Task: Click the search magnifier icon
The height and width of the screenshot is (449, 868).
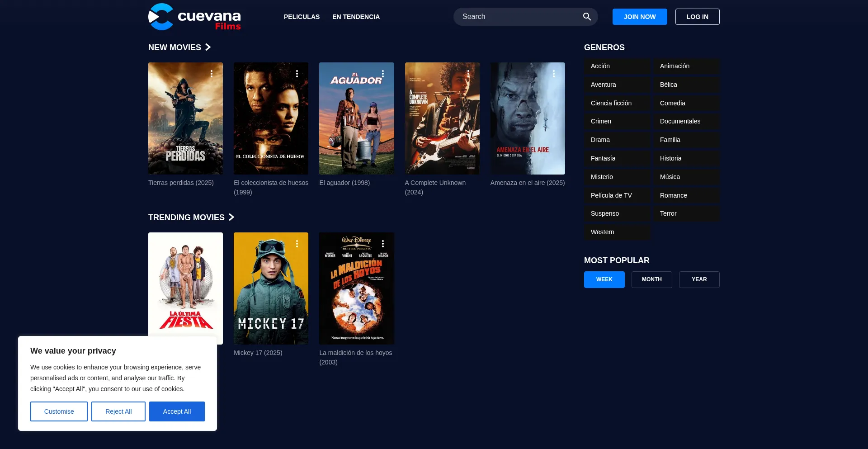Action: coord(587,17)
